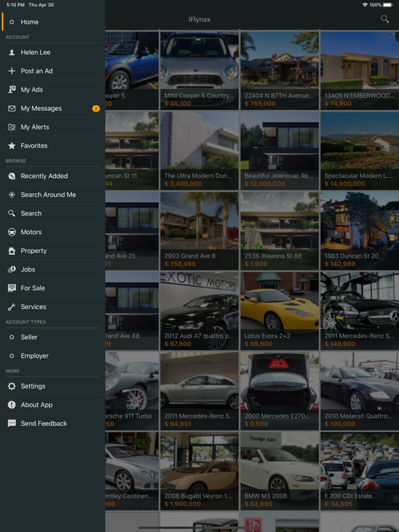Click the Favorites star icon
This screenshot has width=399, height=532.
[12, 146]
